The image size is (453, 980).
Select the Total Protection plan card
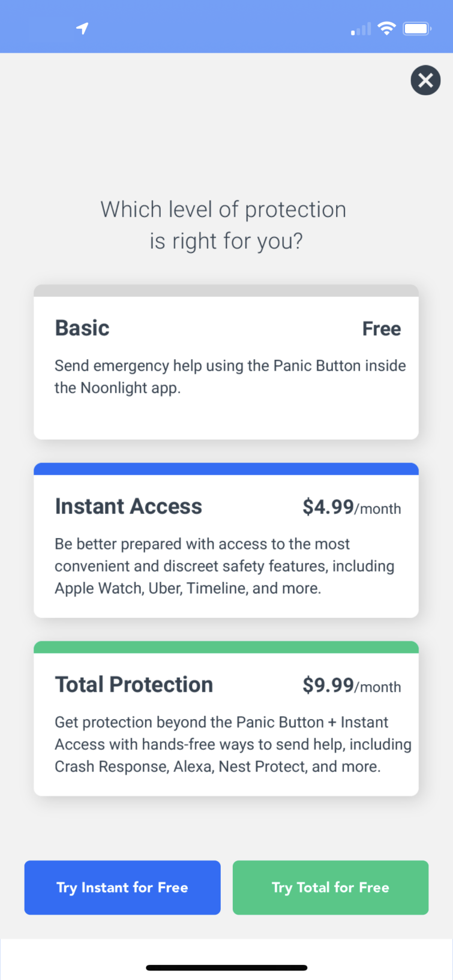[x=226, y=719]
